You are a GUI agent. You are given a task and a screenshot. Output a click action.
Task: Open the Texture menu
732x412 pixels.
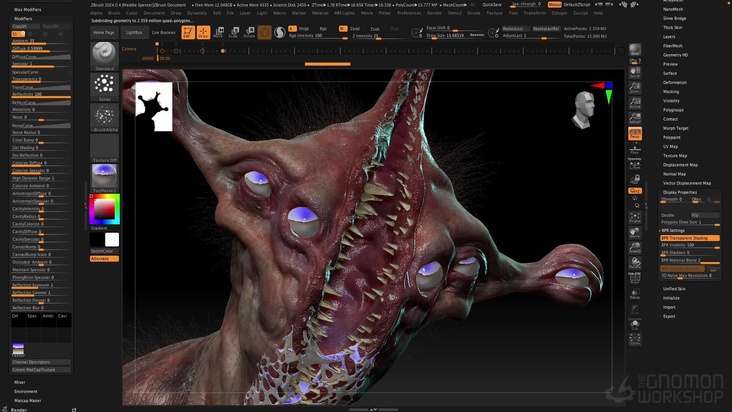494,13
